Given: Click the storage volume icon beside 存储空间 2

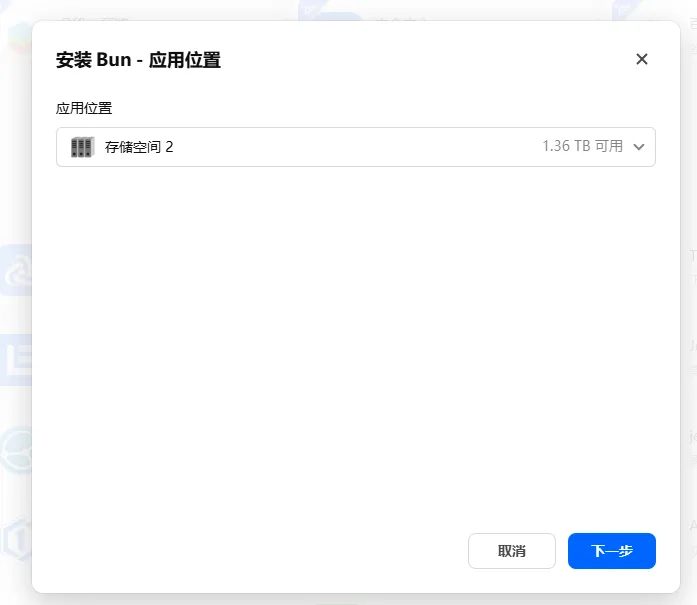Looking at the screenshot, I should coord(83,147).
